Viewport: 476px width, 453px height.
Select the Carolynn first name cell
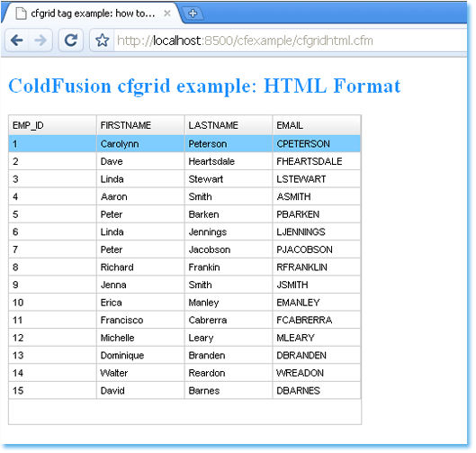click(x=140, y=144)
